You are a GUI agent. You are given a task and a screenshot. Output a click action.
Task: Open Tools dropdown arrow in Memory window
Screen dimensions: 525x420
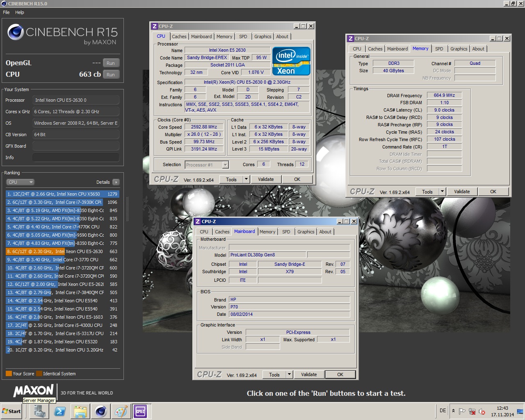tap(442, 192)
